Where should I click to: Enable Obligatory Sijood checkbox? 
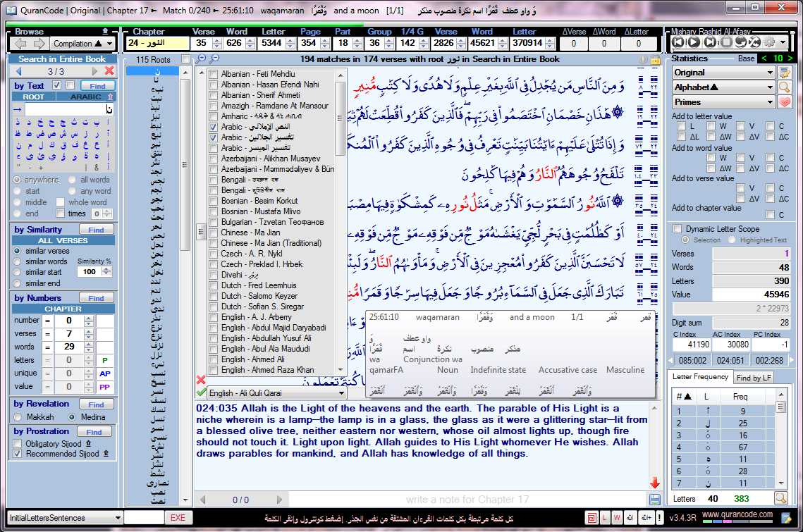click(18, 443)
